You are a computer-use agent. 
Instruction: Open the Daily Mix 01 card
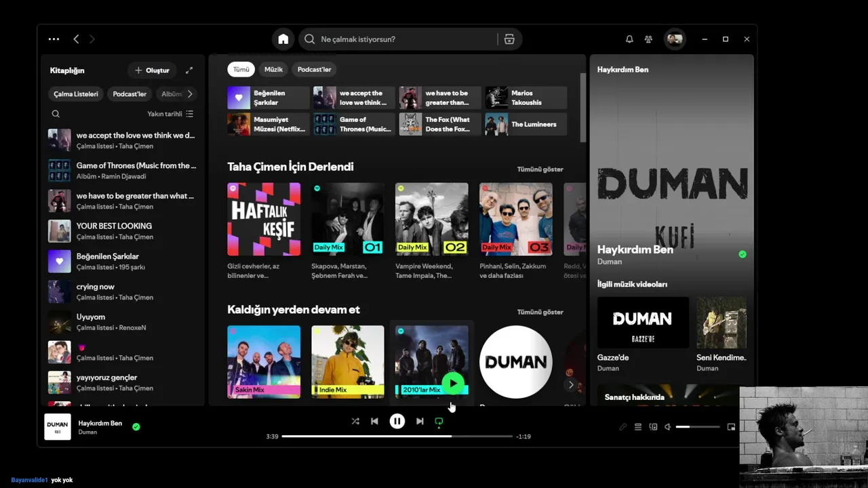point(348,230)
